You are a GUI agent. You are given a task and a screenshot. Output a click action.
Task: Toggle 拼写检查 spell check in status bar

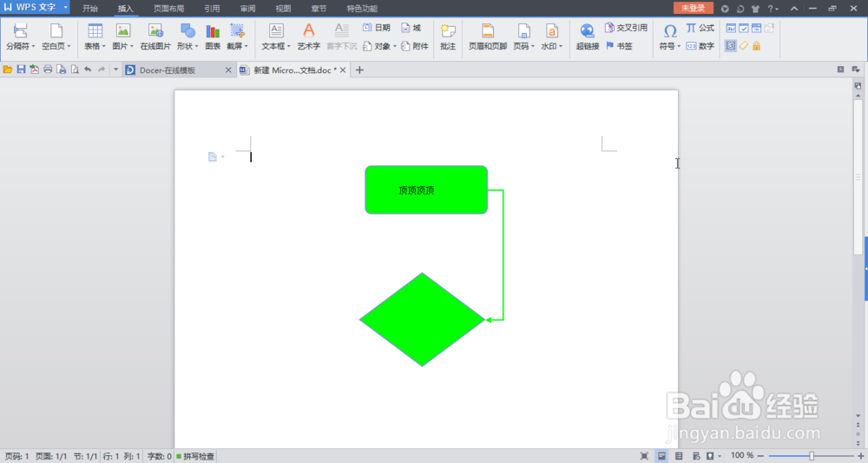click(x=195, y=456)
